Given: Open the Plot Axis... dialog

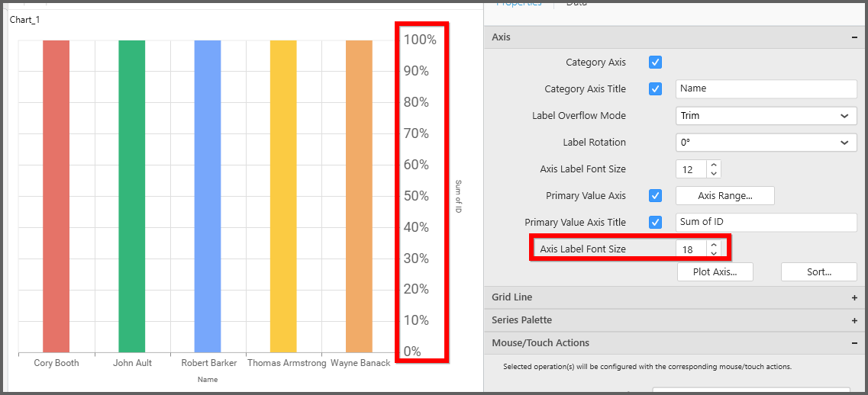Looking at the screenshot, I should click(715, 272).
